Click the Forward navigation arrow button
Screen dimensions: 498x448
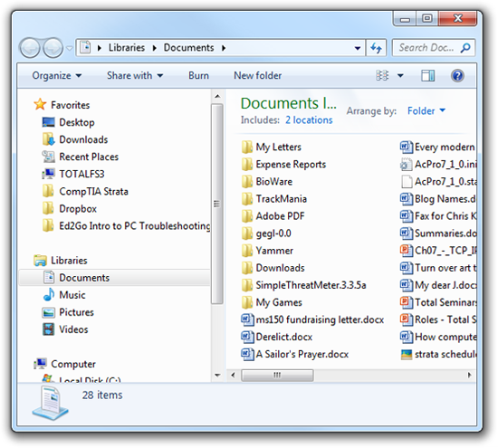(53, 48)
